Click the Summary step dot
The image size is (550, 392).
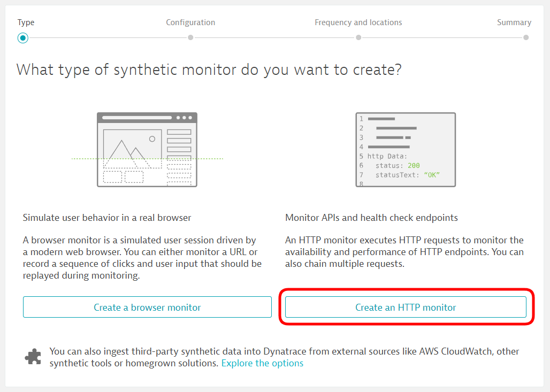(526, 38)
